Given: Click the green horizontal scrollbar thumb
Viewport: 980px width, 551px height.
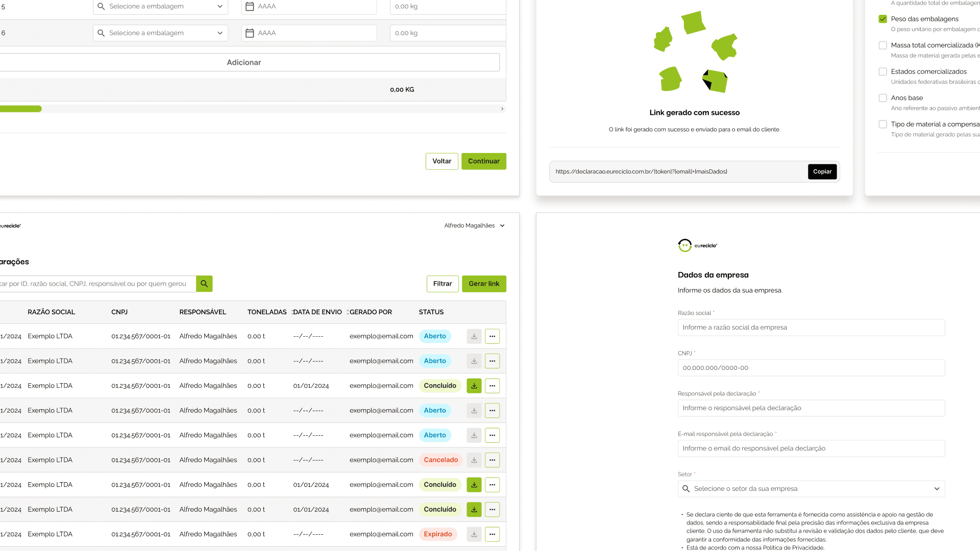Looking at the screenshot, I should (x=20, y=109).
